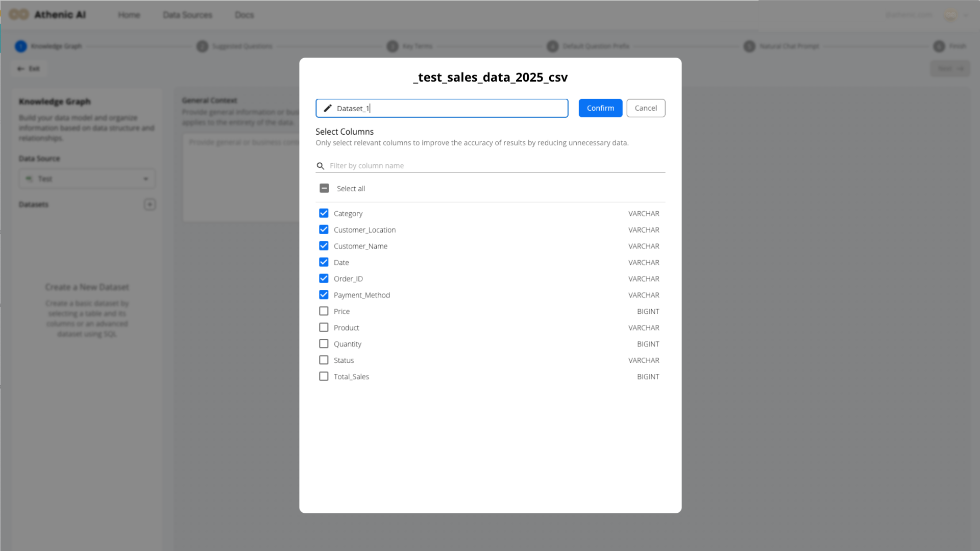Click the Exit back arrow

pos(21,69)
